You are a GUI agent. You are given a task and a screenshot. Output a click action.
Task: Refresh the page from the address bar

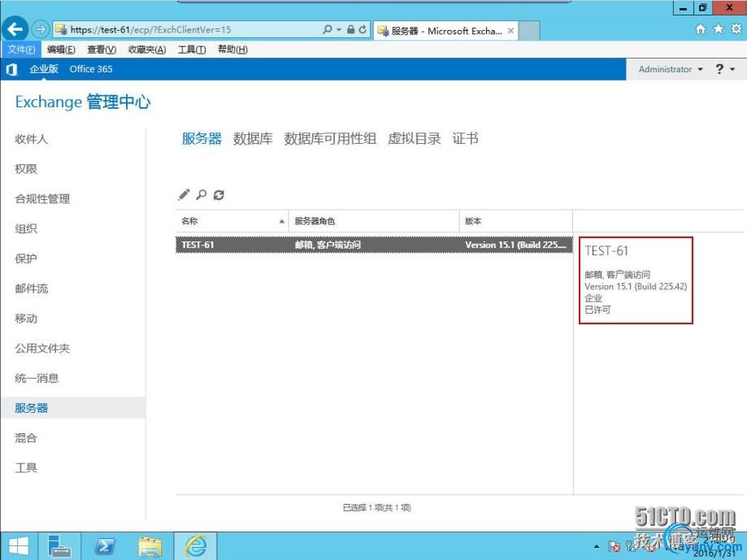[363, 29]
